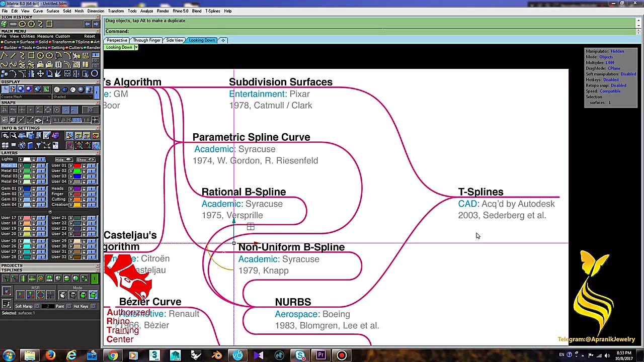Select the Gems category button
Viewport: 644px width, 362px height.
pos(40,48)
